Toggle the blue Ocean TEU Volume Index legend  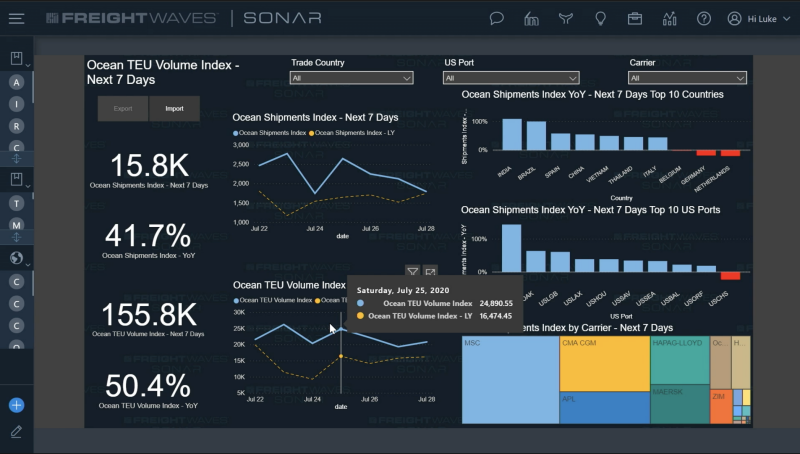tap(271, 300)
